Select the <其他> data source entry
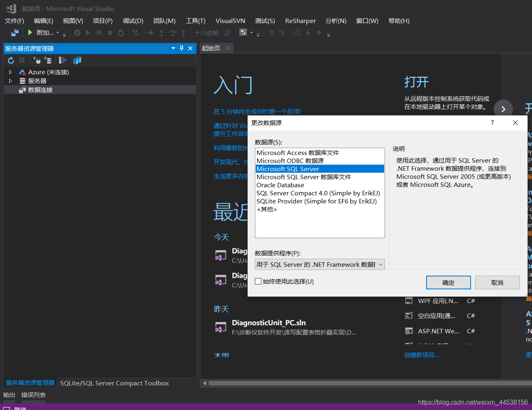532x410 pixels. [320, 209]
